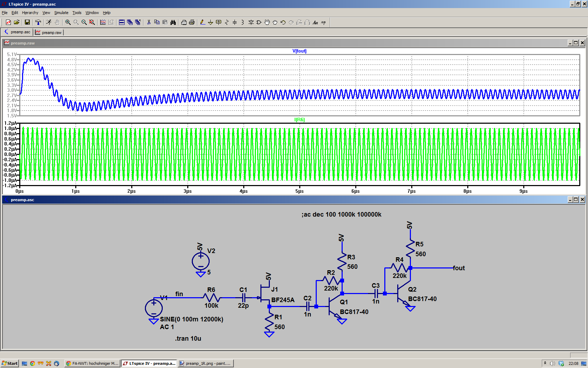This screenshot has width=588, height=368.
Task: Open the Simulate menu
Action: [x=61, y=13]
